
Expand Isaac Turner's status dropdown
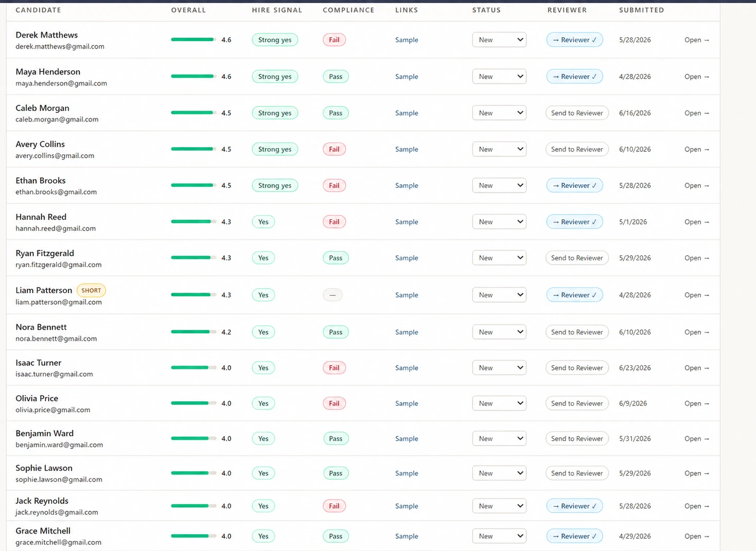point(499,368)
